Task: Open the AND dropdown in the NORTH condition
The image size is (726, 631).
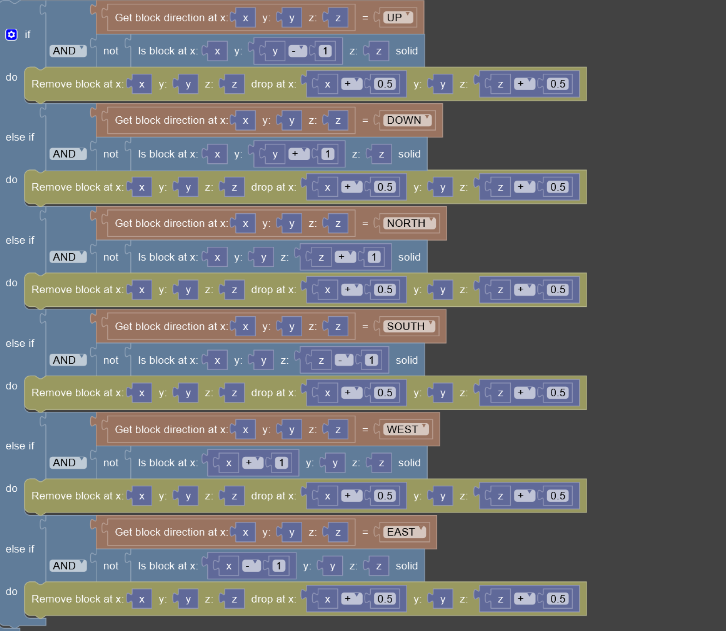Action: pyautogui.click(x=68, y=257)
